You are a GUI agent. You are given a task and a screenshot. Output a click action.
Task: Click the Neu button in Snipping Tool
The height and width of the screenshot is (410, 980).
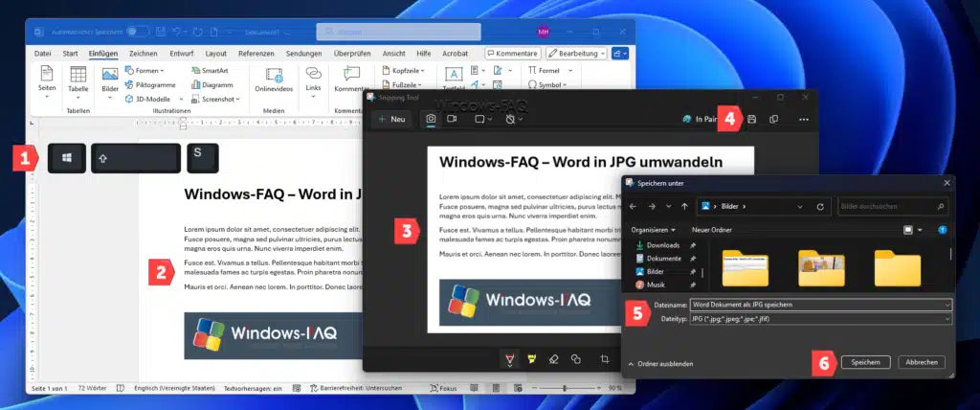[x=391, y=119]
